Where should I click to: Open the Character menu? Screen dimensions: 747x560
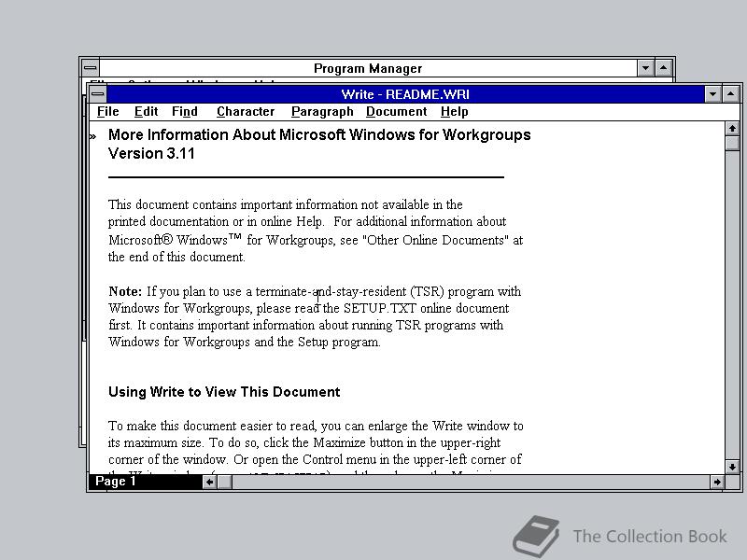coord(246,111)
